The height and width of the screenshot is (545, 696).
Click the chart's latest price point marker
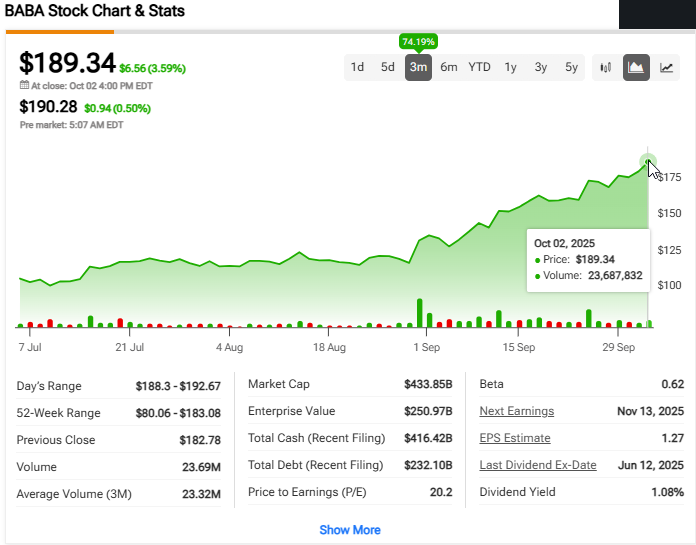648,162
